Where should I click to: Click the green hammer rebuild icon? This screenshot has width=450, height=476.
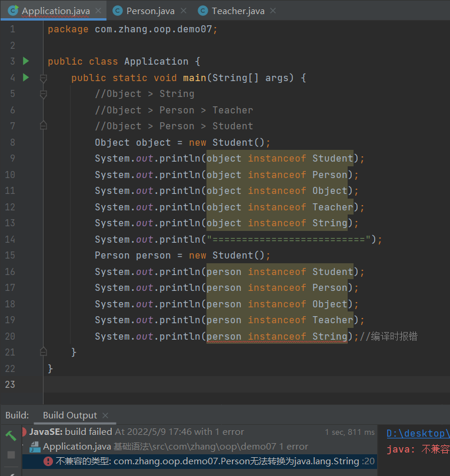[x=11, y=435]
